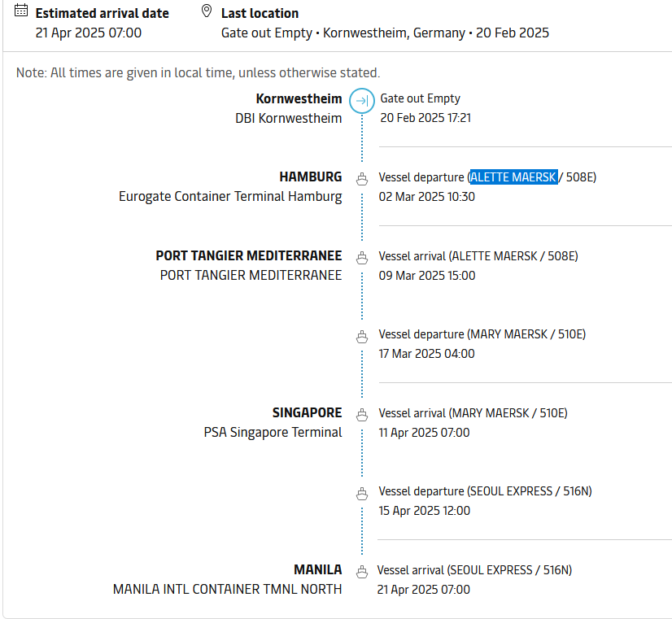Image resolution: width=672 pixels, height=619 pixels.
Task: Click the highlighted ALETTE MAERSK vessel name
Action: tap(514, 177)
